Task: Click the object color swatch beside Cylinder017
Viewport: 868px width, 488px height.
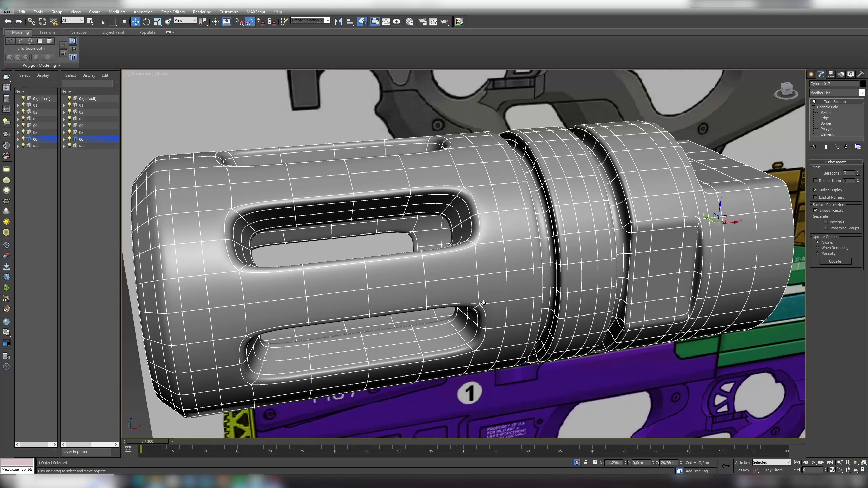Action: [x=863, y=84]
